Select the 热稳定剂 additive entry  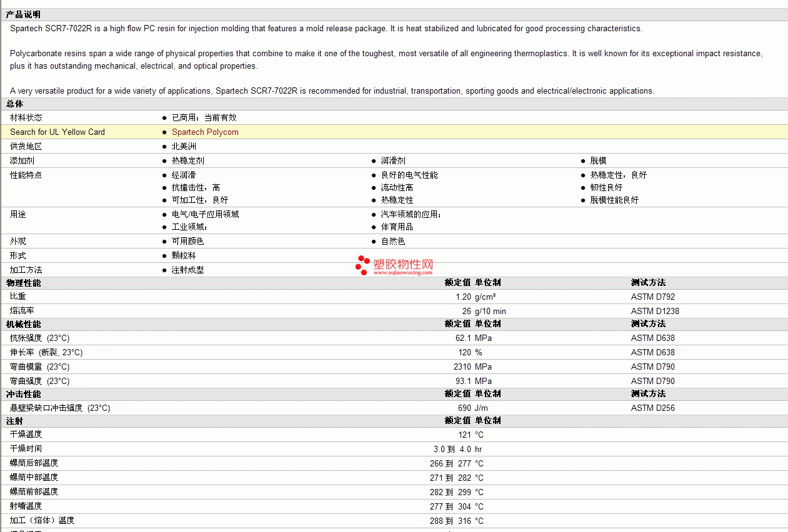click(188, 160)
